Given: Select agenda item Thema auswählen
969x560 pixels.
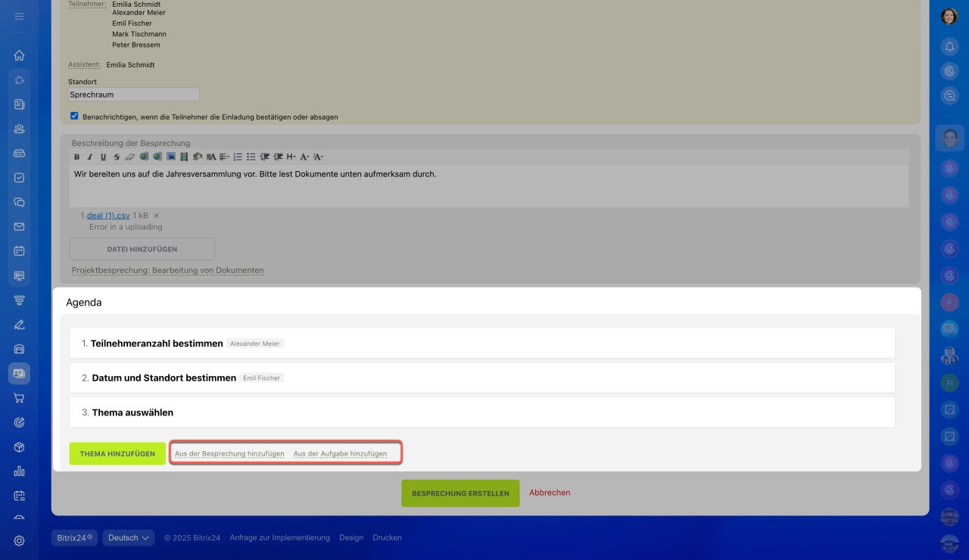Looking at the screenshot, I should tap(482, 412).
